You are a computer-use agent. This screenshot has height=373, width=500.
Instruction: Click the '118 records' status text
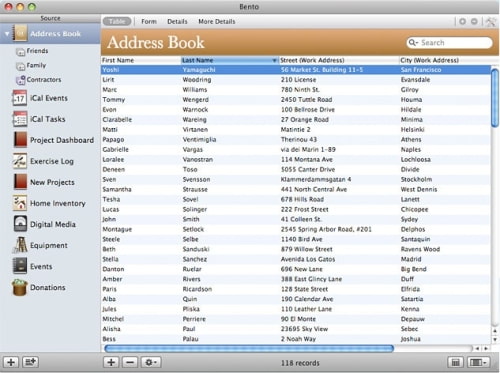click(300, 363)
